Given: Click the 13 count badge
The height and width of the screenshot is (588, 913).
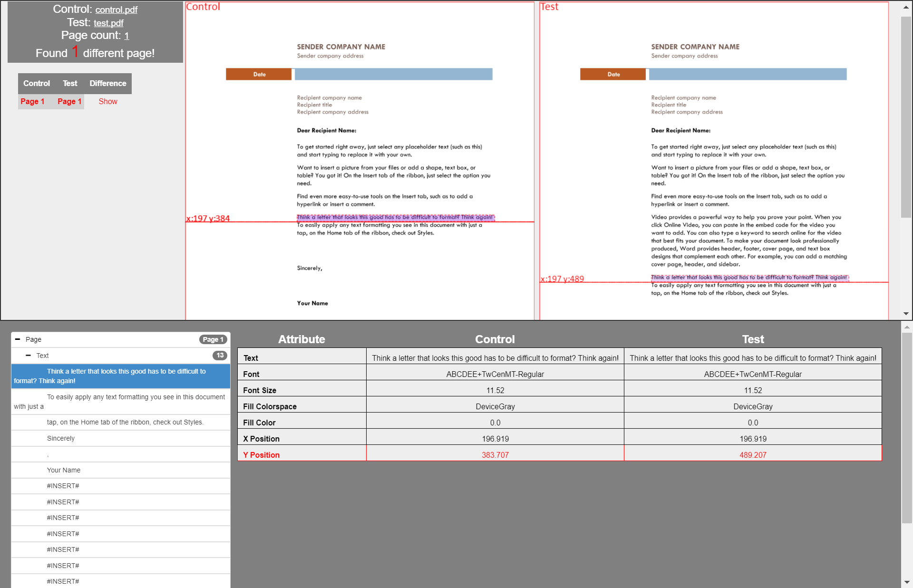Looking at the screenshot, I should (220, 356).
